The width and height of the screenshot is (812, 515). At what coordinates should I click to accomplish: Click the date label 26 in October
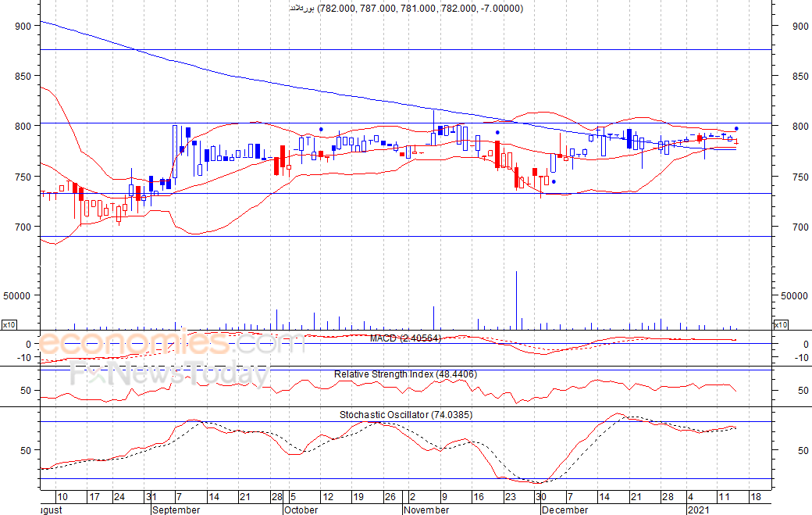[390, 497]
